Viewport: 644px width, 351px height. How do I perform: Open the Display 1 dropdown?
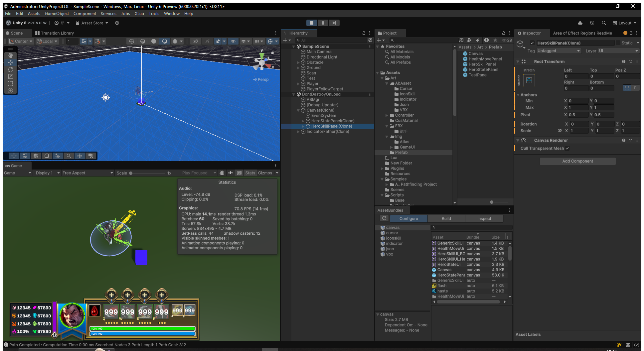pos(48,173)
